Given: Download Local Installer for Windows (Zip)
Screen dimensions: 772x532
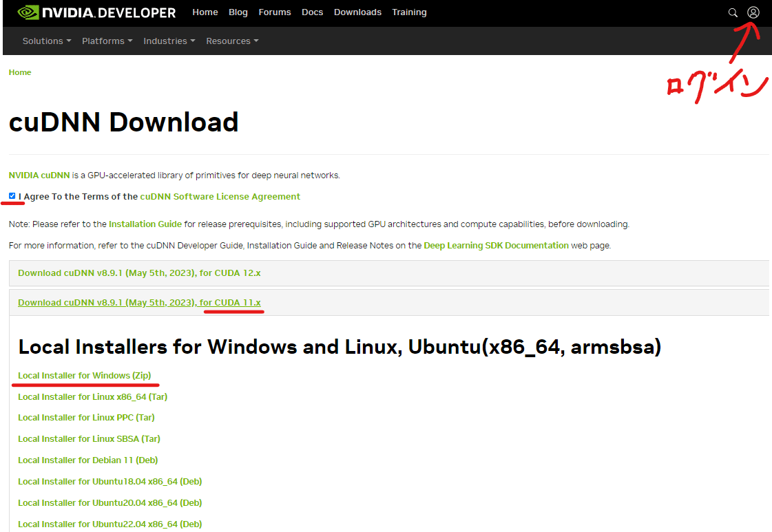Looking at the screenshot, I should pyautogui.click(x=84, y=376).
